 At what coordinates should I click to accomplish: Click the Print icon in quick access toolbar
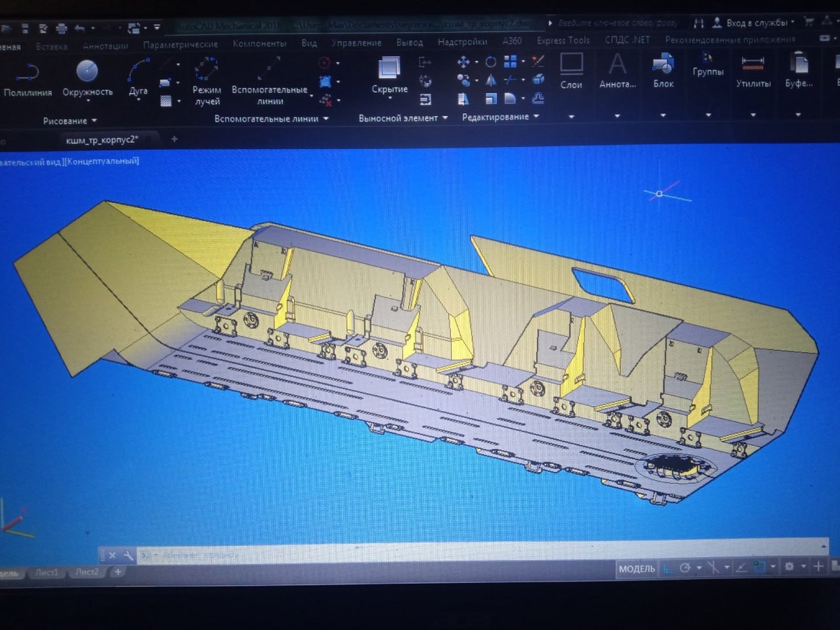tap(61, 29)
